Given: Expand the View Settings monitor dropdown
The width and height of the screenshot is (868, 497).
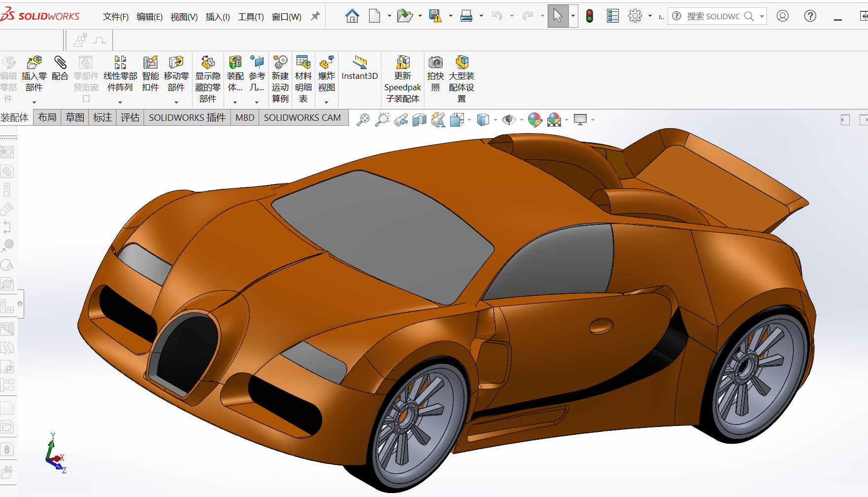Looking at the screenshot, I should (593, 120).
